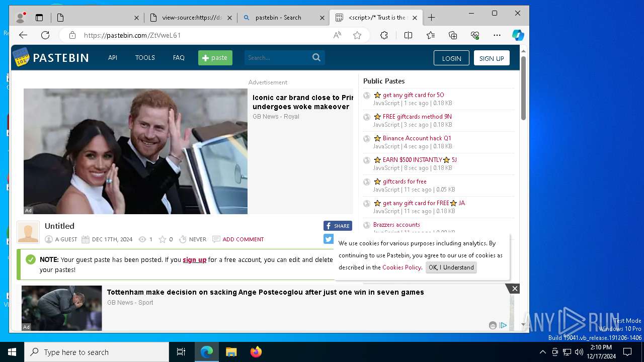The image size is (644, 362).
Task: Open browser Extensions icon
Action: point(384,35)
